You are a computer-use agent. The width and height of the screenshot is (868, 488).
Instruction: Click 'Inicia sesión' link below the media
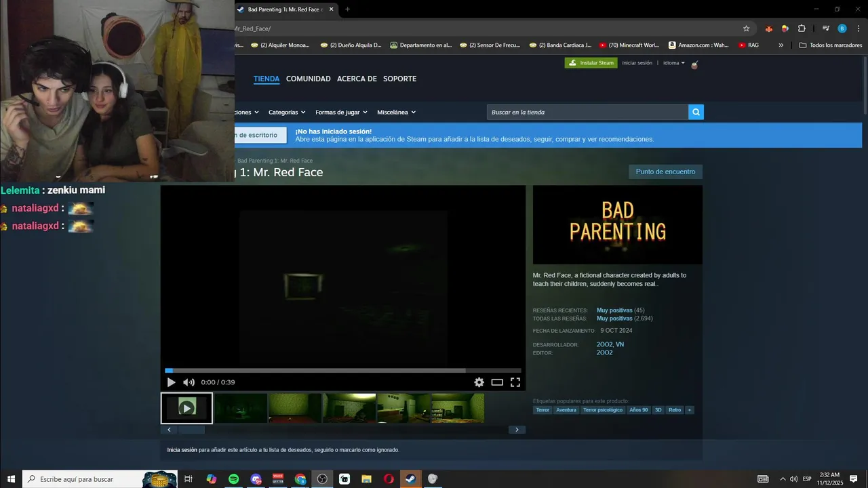(182, 450)
